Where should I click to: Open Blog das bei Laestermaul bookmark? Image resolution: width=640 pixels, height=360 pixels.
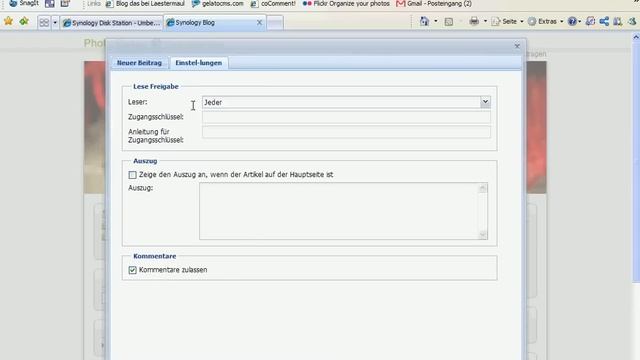tap(145, 4)
